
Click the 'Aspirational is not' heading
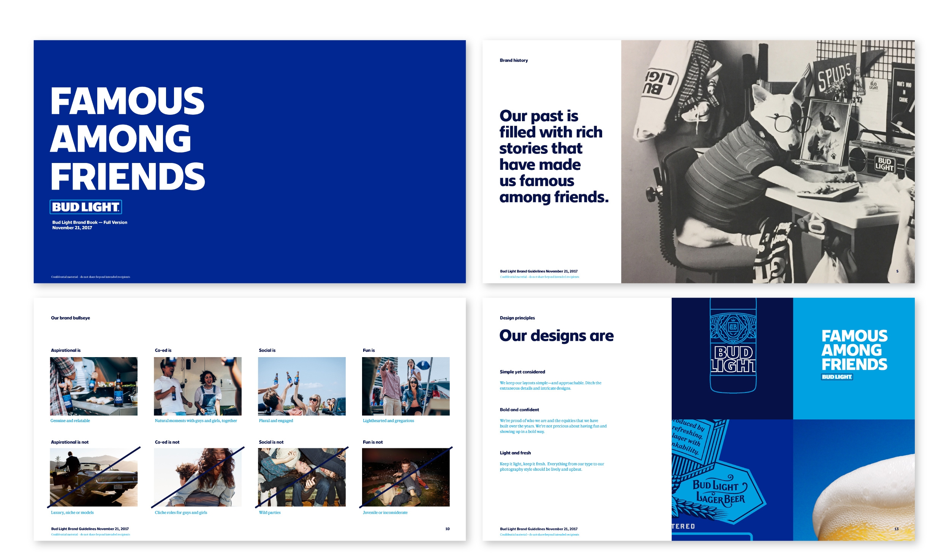(70, 442)
